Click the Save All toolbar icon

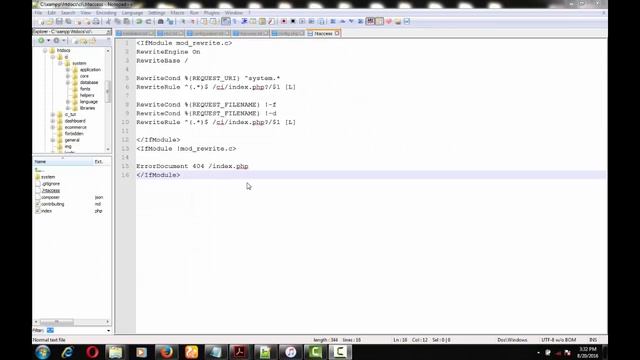pos(68,21)
